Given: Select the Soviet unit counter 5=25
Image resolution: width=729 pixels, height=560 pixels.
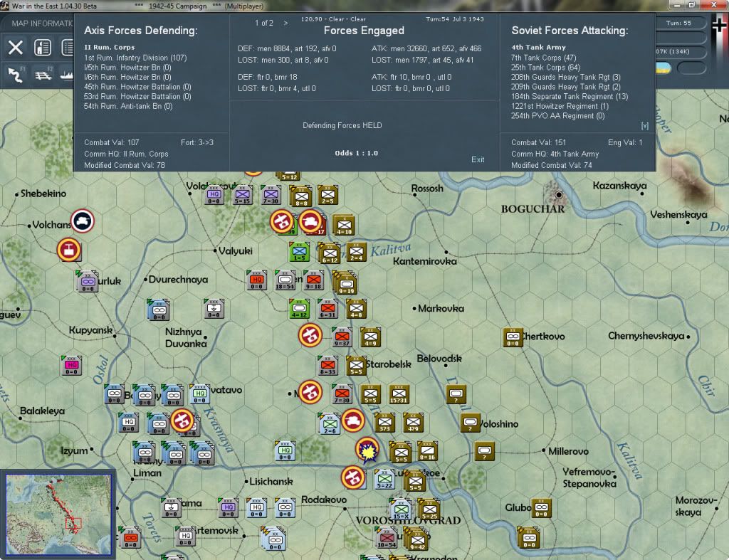Looking at the screenshot, I should (x=429, y=509).
